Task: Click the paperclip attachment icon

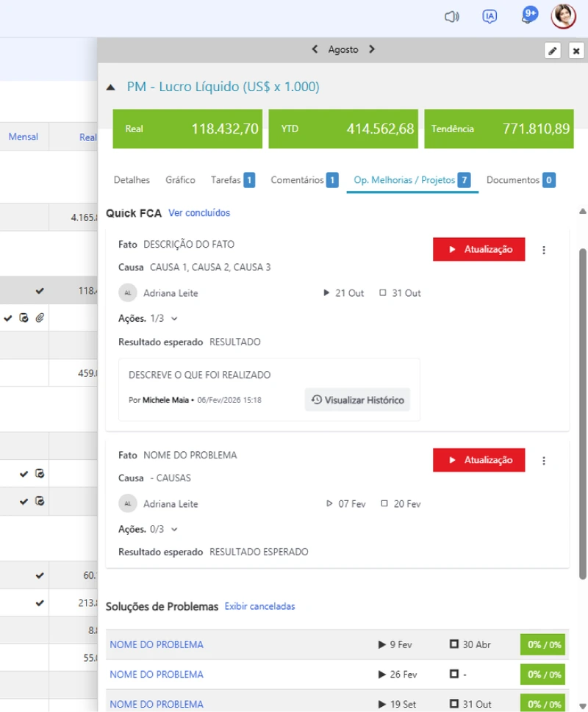Action: (40, 318)
